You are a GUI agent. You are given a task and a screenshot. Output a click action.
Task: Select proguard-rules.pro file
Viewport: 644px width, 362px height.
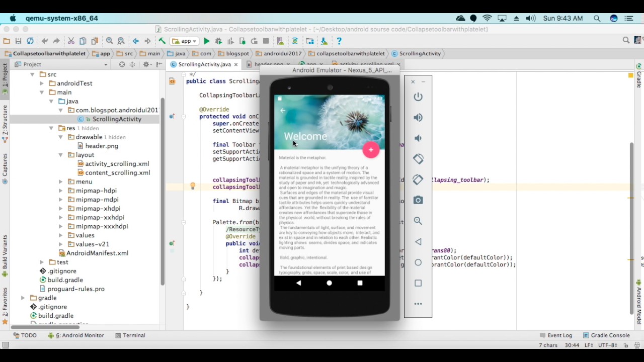(x=76, y=289)
